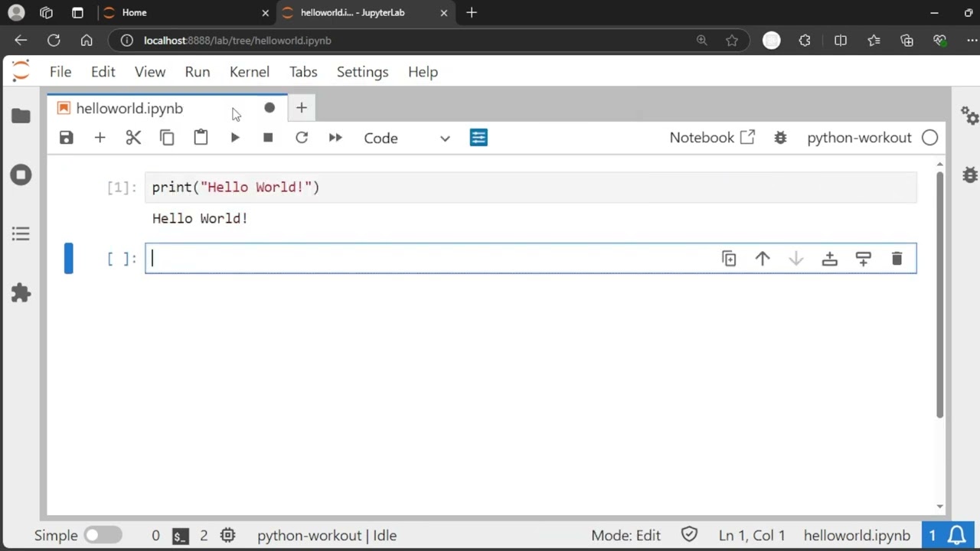This screenshot has width=980, height=551.
Task: Open the Property Inspector gear icon
Action: coord(969,116)
